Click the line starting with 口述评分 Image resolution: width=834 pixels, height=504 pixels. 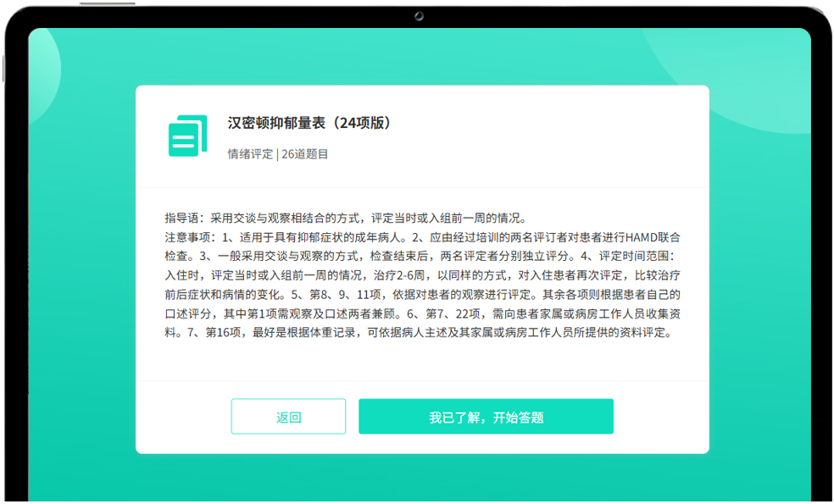click(421, 313)
